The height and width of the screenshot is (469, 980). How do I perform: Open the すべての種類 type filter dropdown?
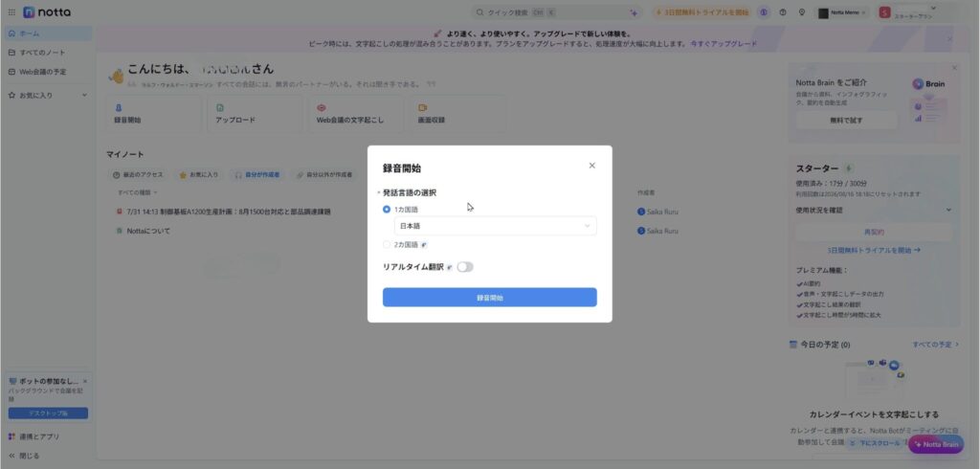(138, 192)
